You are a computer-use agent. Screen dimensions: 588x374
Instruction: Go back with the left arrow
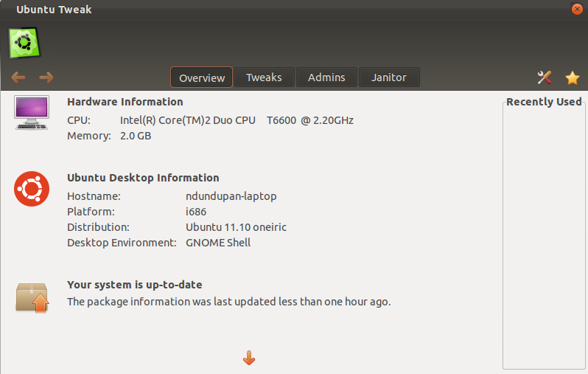click(x=18, y=77)
